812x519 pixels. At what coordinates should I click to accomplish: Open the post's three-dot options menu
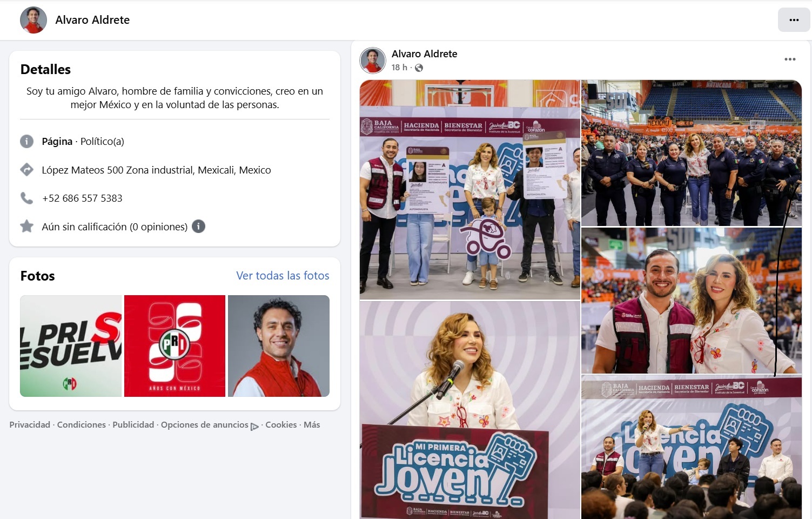(789, 59)
